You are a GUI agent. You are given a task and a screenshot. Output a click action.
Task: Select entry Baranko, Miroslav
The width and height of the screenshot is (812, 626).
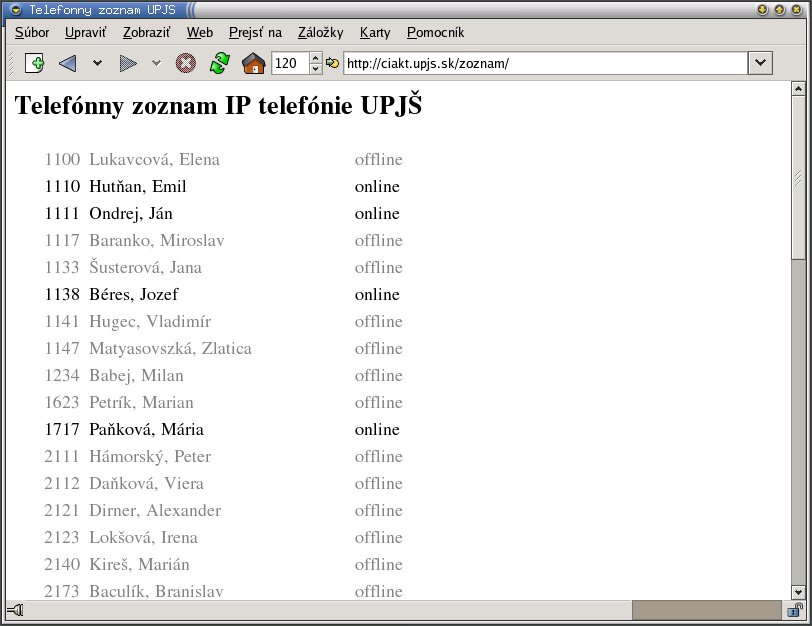[x=157, y=240]
